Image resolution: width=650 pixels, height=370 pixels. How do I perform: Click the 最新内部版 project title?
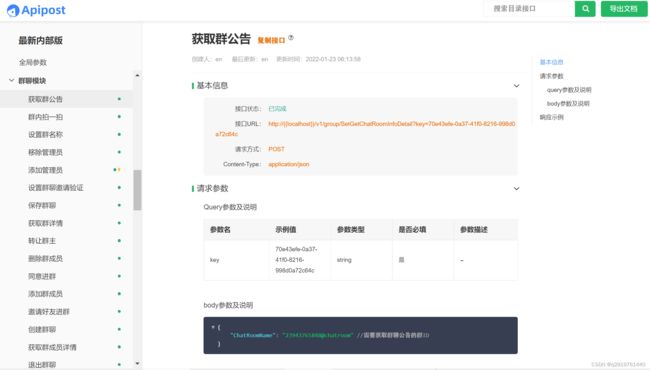pyautogui.click(x=41, y=41)
